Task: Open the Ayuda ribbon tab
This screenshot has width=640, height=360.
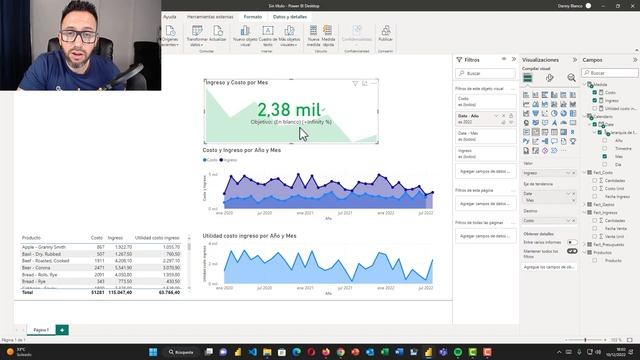Action: 170,17
